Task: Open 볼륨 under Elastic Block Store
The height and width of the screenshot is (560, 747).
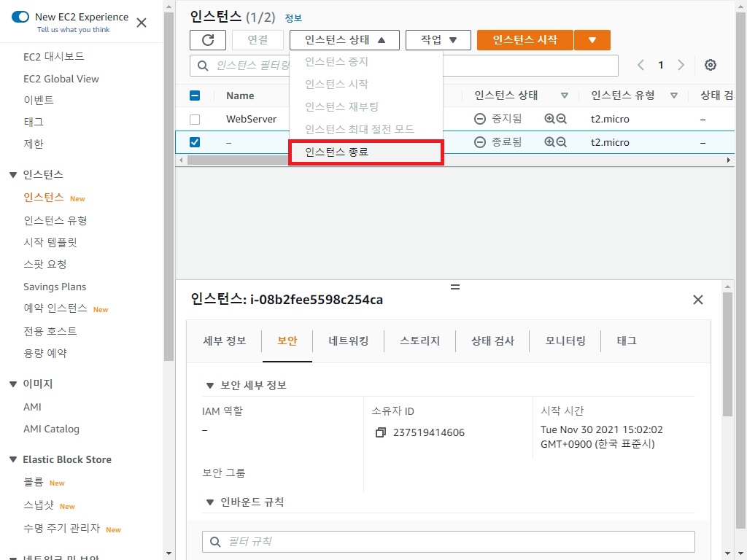Action: pos(34,482)
